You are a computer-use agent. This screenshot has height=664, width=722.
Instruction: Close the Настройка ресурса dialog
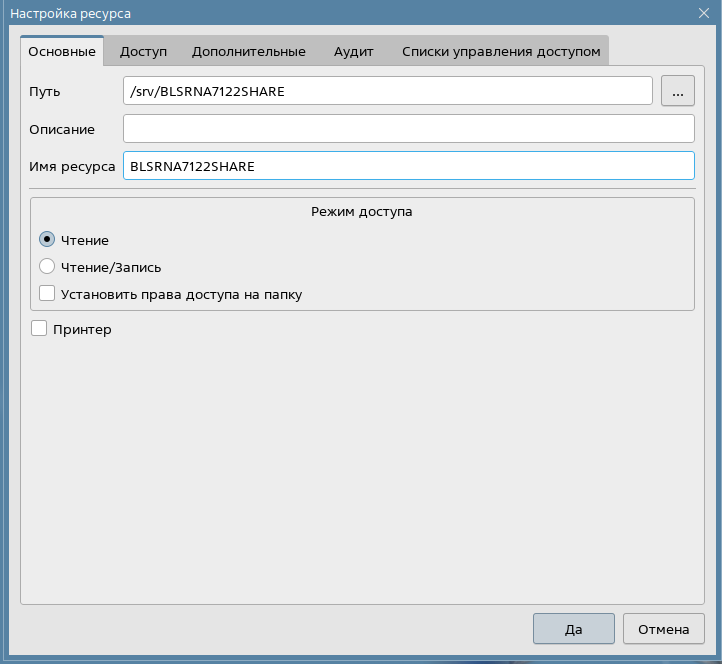pyautogui.click(x=704, y=13)
